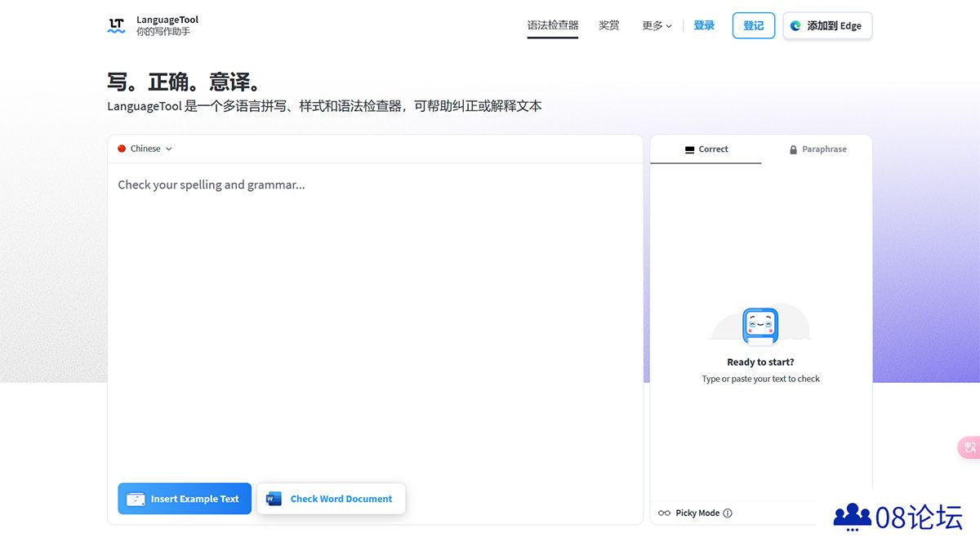Click the 'Ready to start?' text
The image size is (980, 542).
point(760,362)
